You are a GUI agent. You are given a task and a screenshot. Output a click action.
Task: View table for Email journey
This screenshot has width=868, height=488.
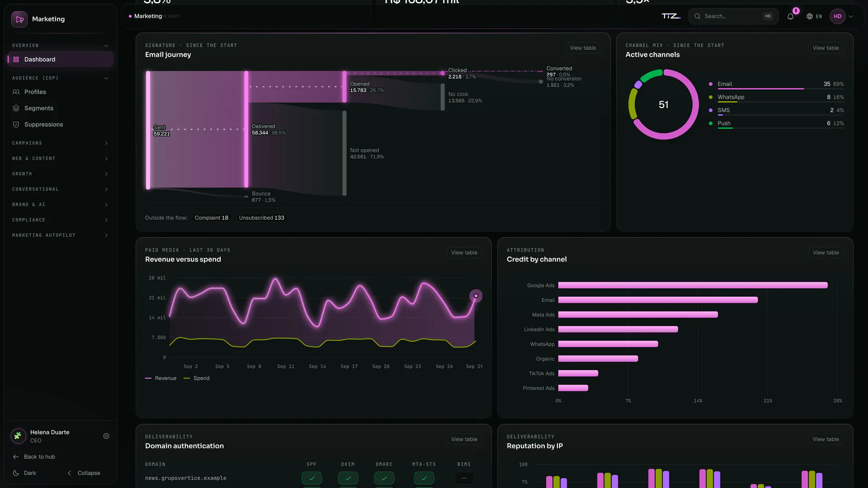tap(583, 48)
